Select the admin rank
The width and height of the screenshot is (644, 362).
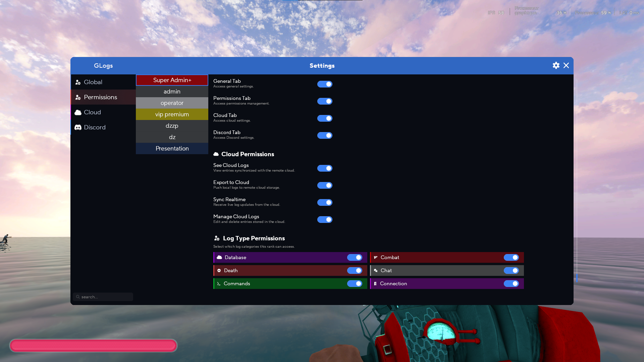click(x=172, y=92)
